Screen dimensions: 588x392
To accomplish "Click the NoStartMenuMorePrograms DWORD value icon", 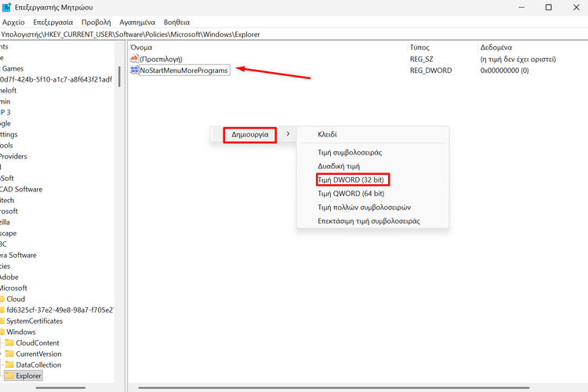I will click(x=134, y=71).
